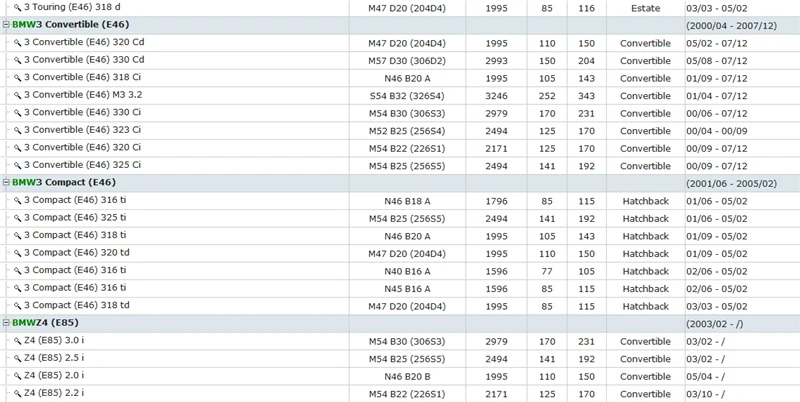Click magnifier icon for 316 ti N40 B16 A
Image resolution: width=800 pixels, height=402 pixels.
[x=17, y=270]
